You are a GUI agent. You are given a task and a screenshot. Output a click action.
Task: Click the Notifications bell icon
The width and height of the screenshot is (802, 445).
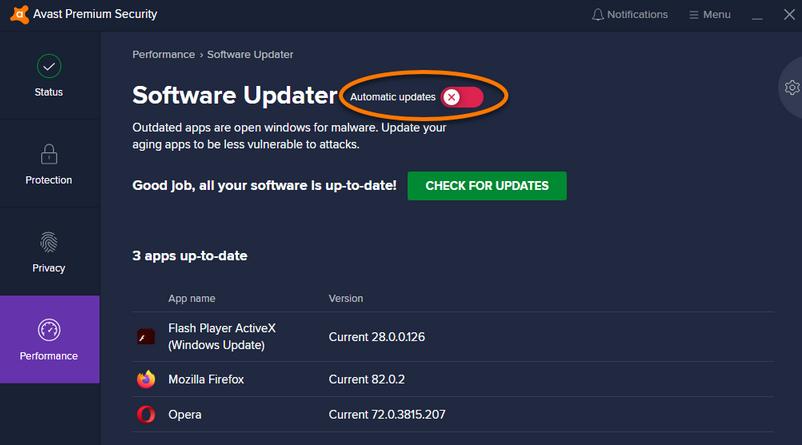click(598, 15)
